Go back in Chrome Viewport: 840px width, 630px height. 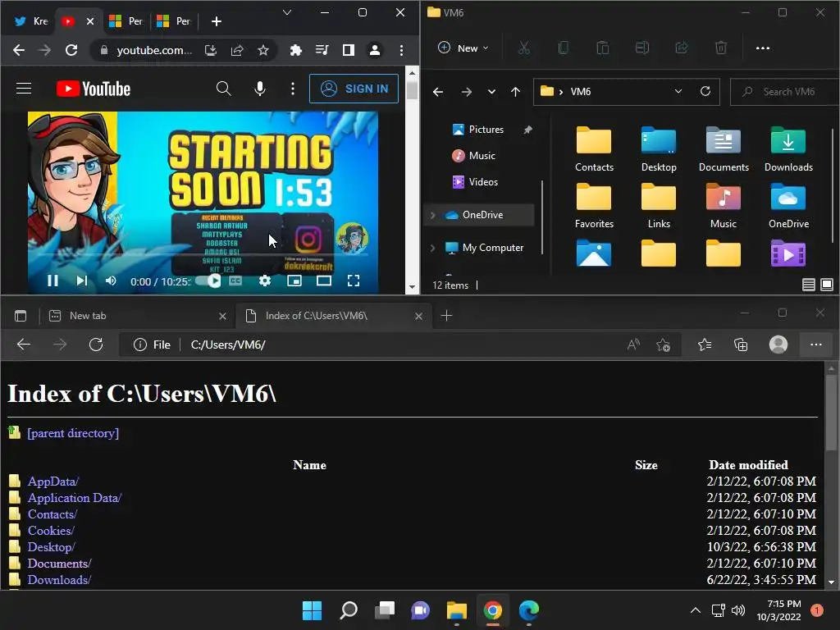coord(19,50)
